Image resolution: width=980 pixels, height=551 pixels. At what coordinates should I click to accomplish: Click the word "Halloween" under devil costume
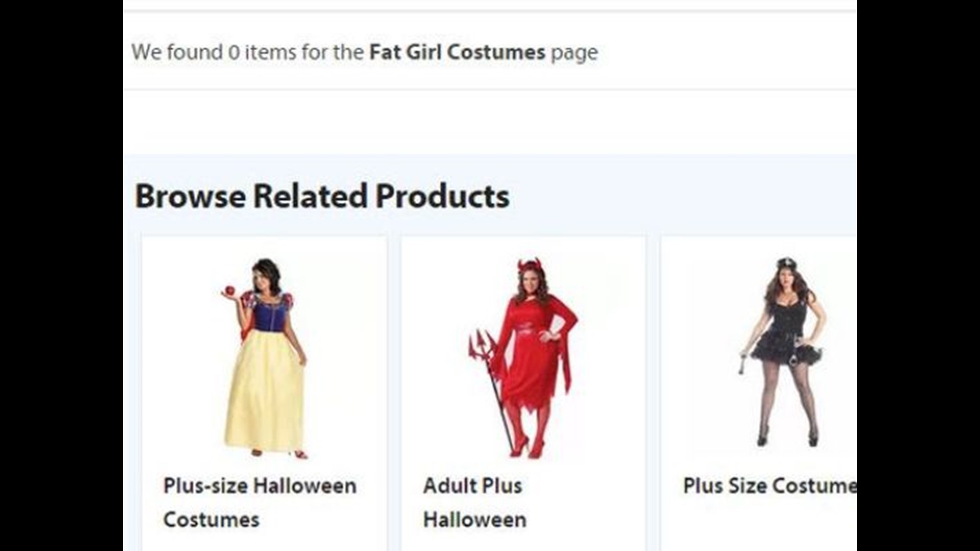(x=475, y=520)
